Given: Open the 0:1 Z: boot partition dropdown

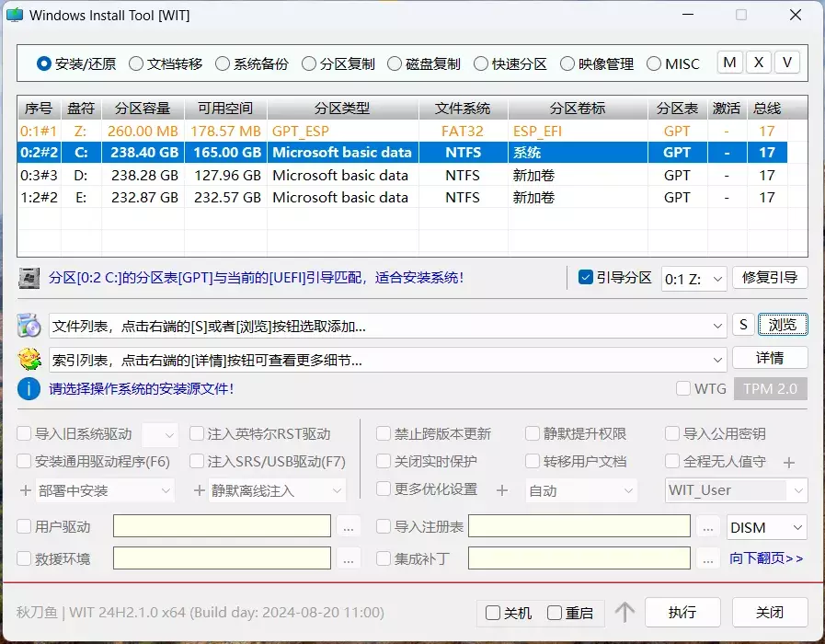Looking at the screenshot, I should coord(694,279).
